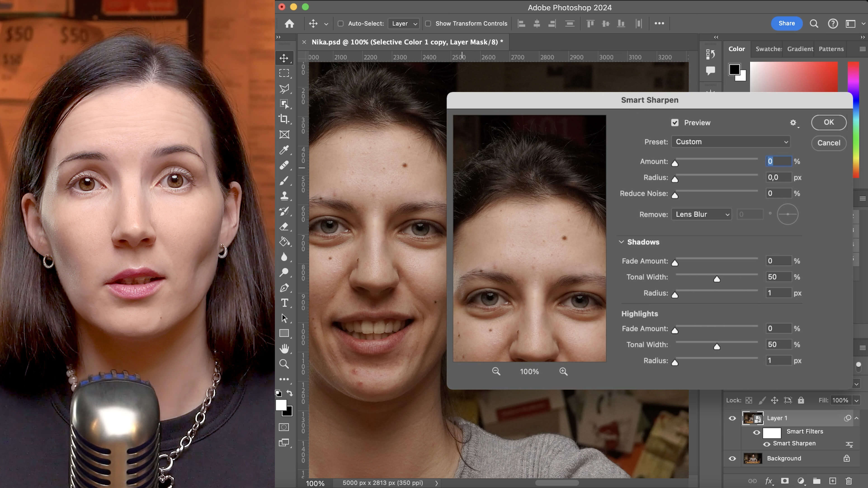Open the Preset Custom dropdown

pyautogui.click(x=731, y=142)
